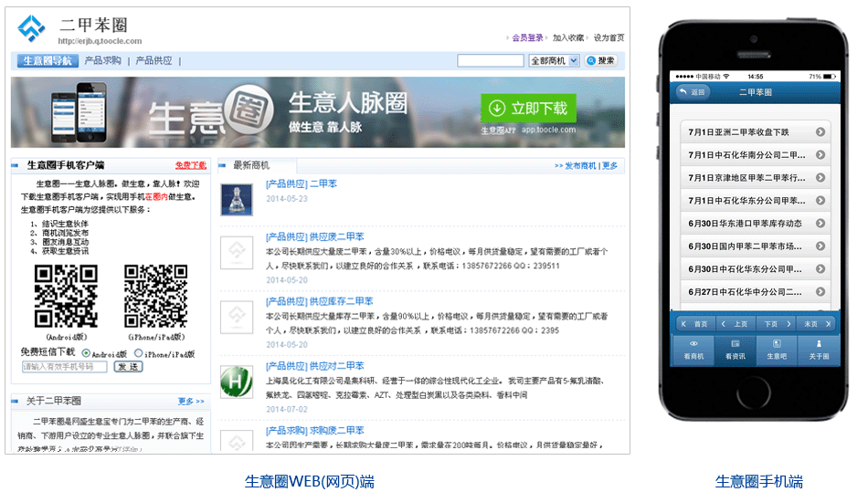868x492 pixels.
Task: Click the 会员登录 link
Action: click(x=527, y=37)
